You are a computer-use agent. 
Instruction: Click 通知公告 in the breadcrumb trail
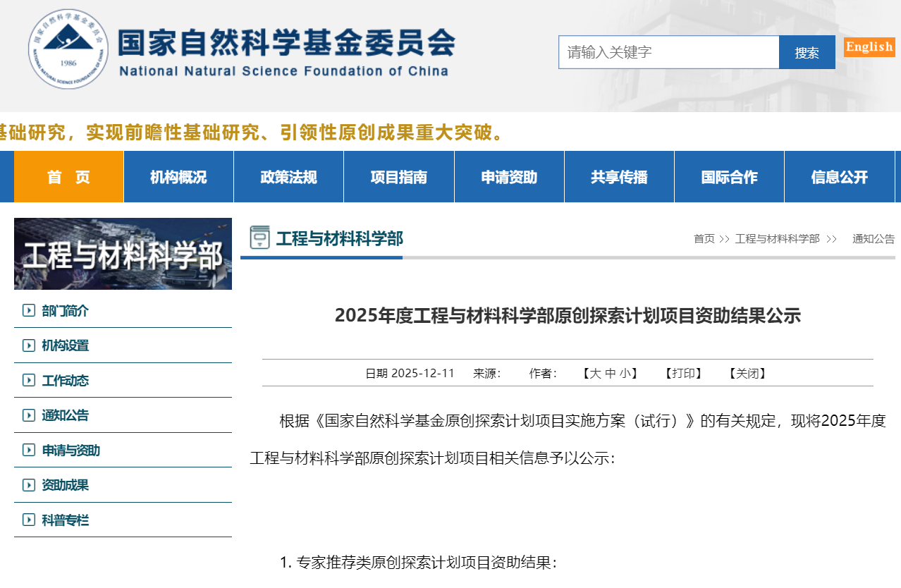click(874, 238)
